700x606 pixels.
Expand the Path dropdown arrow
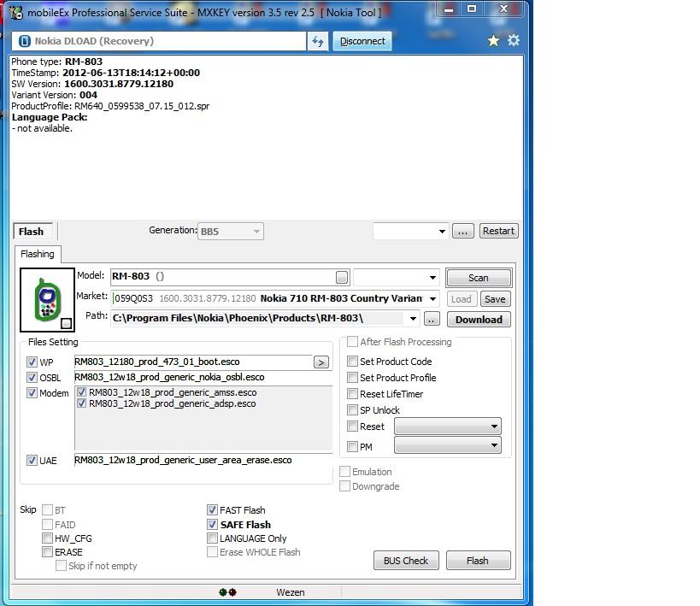coord(413,319)
